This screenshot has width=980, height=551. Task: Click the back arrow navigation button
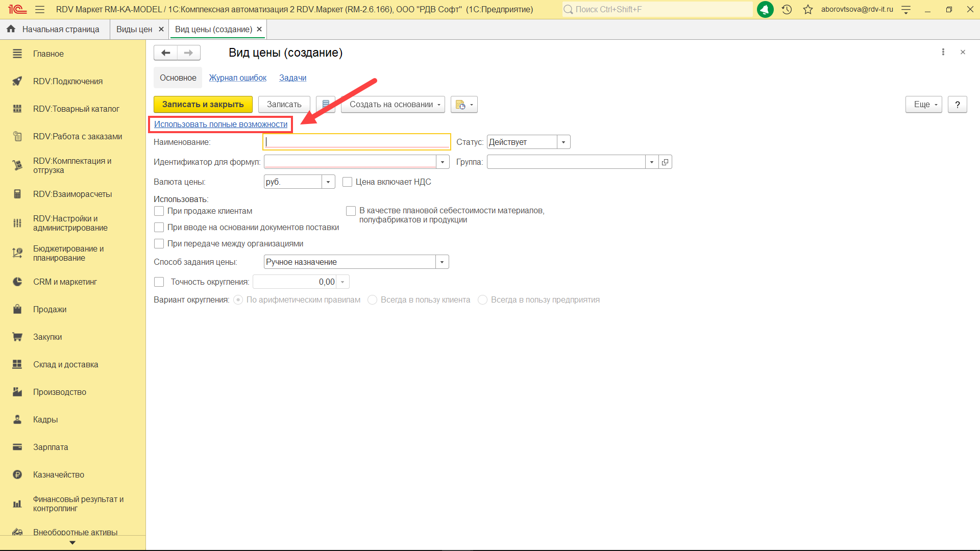(165, 53)
